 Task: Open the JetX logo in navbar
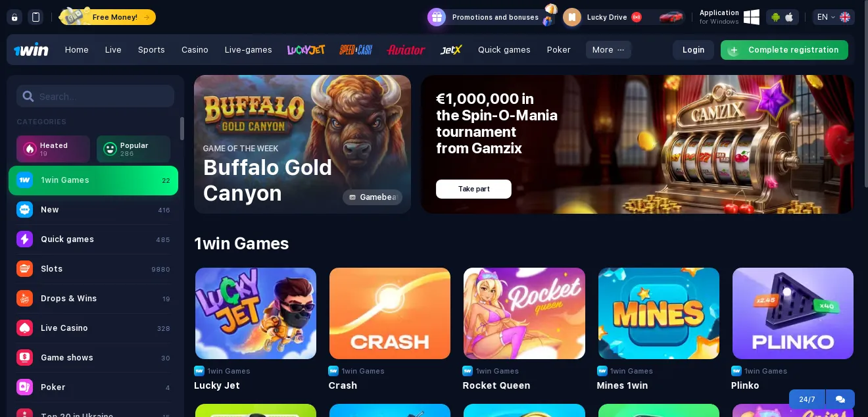(451, 50)
